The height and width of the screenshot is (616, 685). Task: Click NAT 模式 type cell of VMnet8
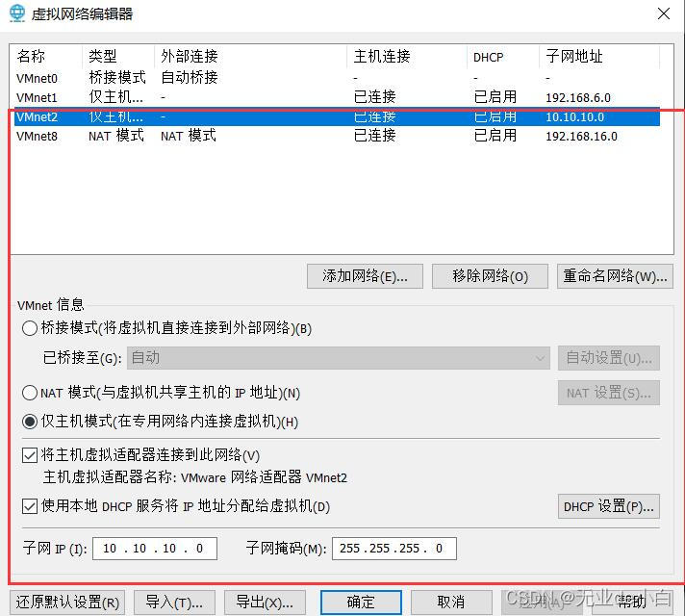click(x=116, y=136)
